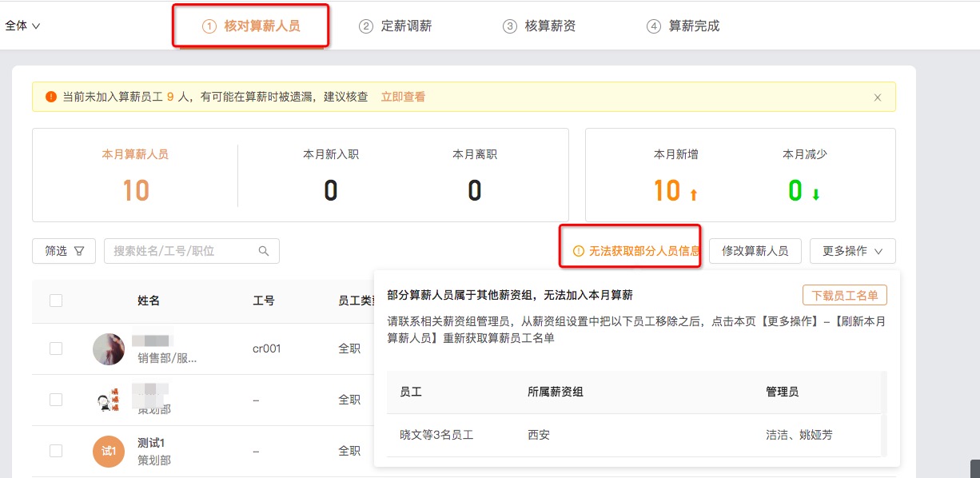Click avatar of employee cr001
980x478 pixels.
coord(109,349)
